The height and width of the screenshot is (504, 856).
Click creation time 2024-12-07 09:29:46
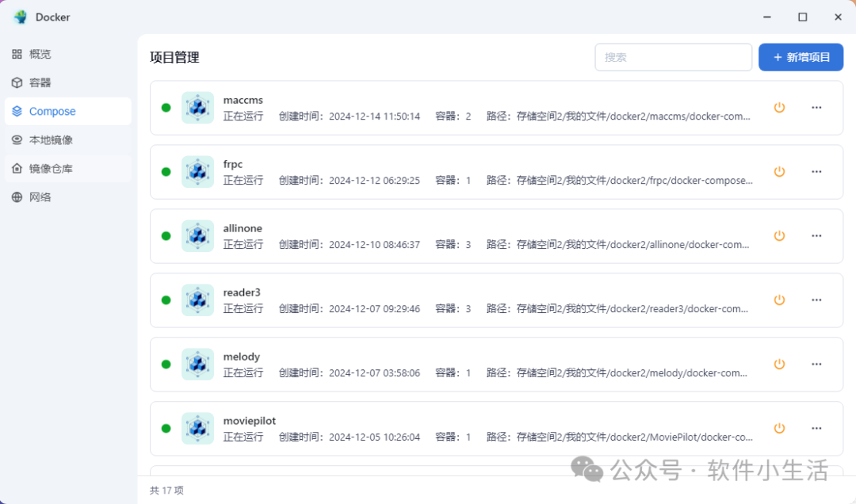pos(374,308)
